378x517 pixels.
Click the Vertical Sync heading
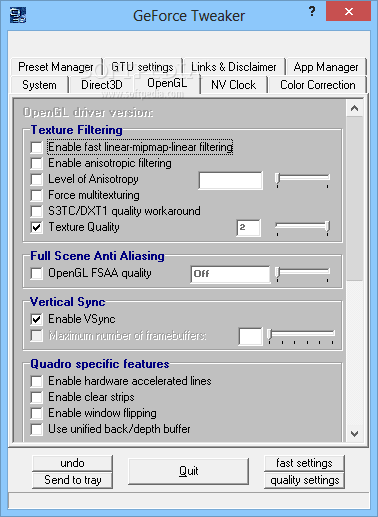pyautogui.click(x=68, y=302)
